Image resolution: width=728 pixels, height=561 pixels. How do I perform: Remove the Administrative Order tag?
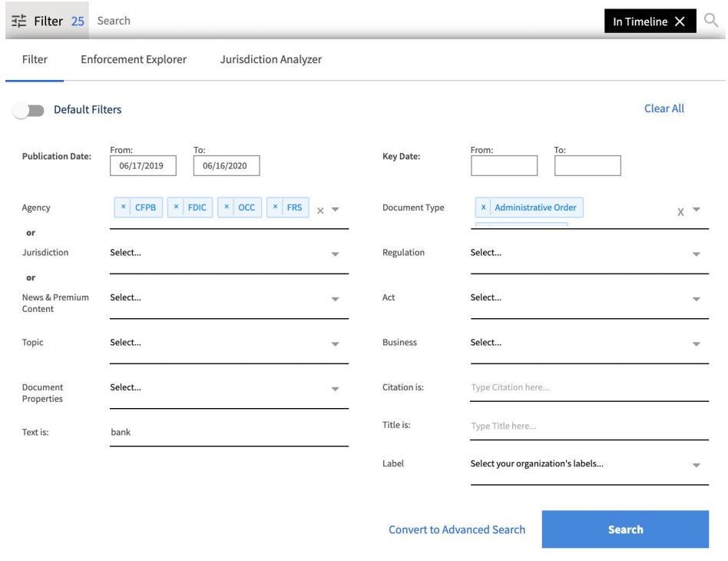coord(483,207)
